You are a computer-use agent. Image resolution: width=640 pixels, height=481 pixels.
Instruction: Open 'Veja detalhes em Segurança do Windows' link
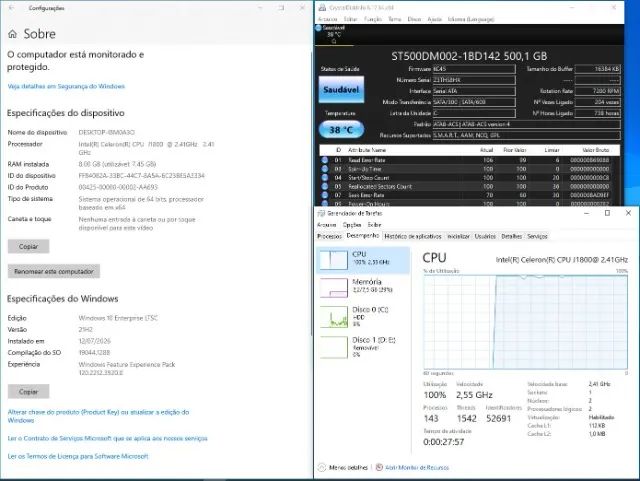pyautogui.click(x=66, y=86)
